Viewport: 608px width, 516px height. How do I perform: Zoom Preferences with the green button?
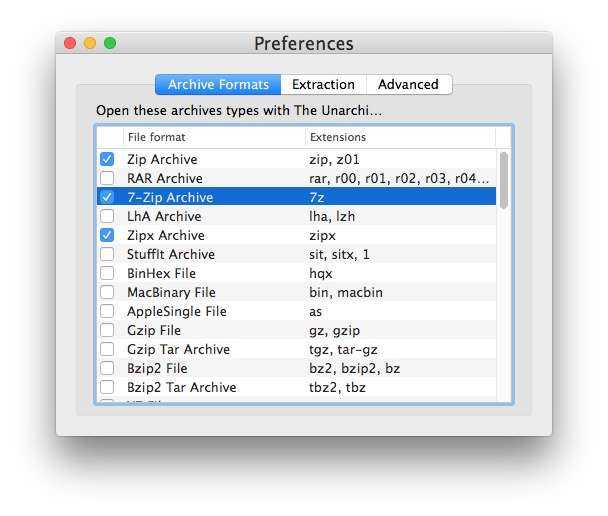(x=110, y=43)
